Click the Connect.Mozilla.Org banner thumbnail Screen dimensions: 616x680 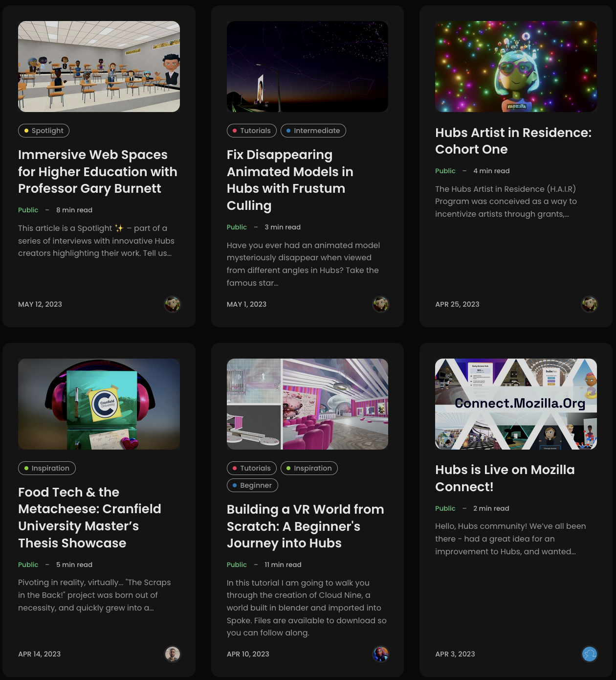pyautogui.click(x=516, y=404)
